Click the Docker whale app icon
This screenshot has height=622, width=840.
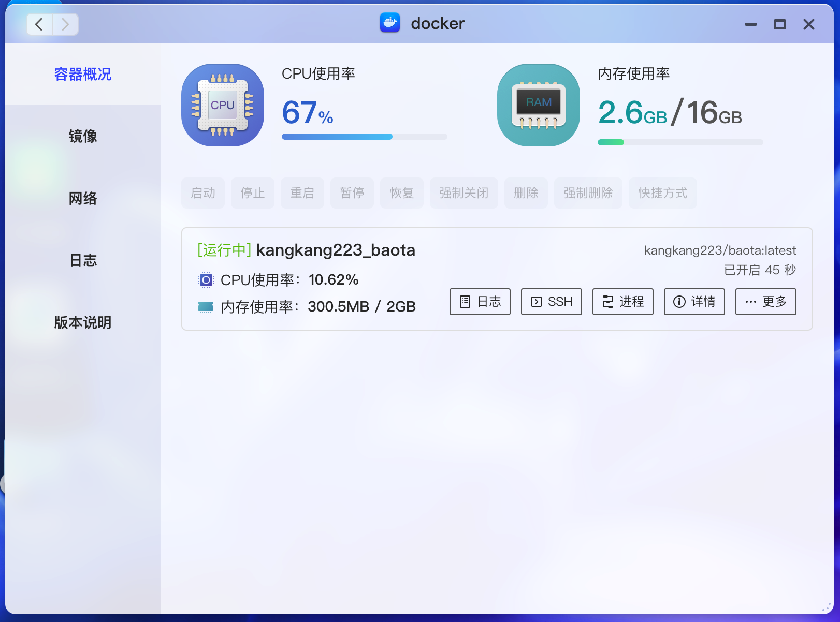pyautogui.click(x=390, y=23)
